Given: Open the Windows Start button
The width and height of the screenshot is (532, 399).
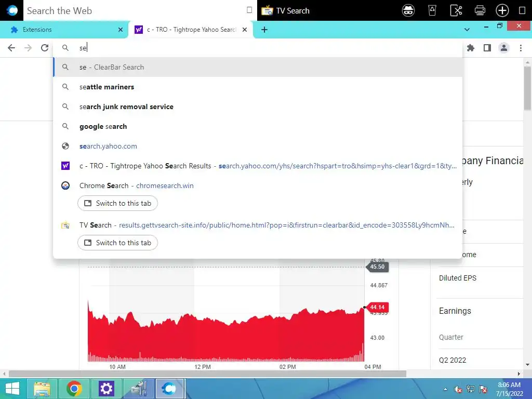Looking at the screenshot, I should click(x=12, y=389).
